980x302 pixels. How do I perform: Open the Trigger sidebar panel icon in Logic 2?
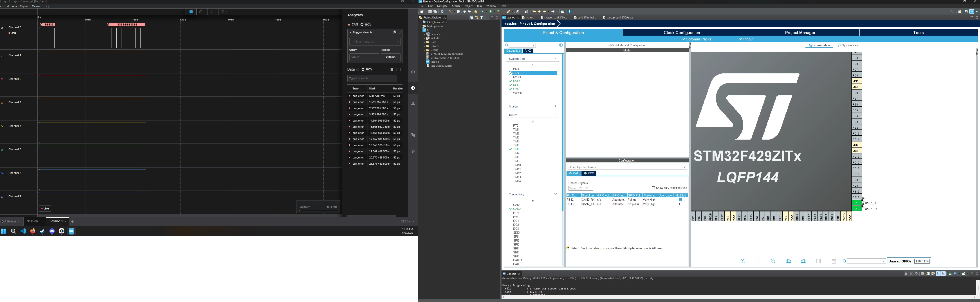(413, 120)
